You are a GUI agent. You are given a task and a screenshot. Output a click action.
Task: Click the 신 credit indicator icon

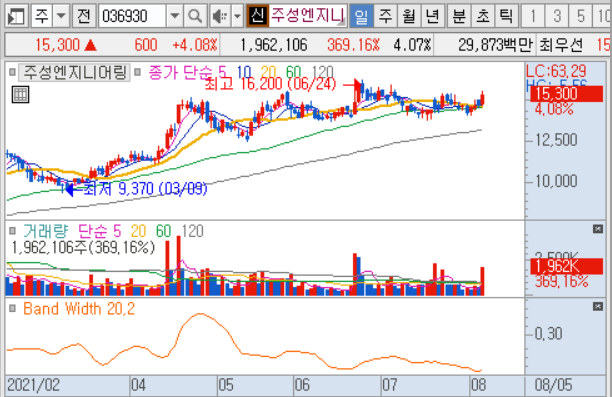[257, 16]
